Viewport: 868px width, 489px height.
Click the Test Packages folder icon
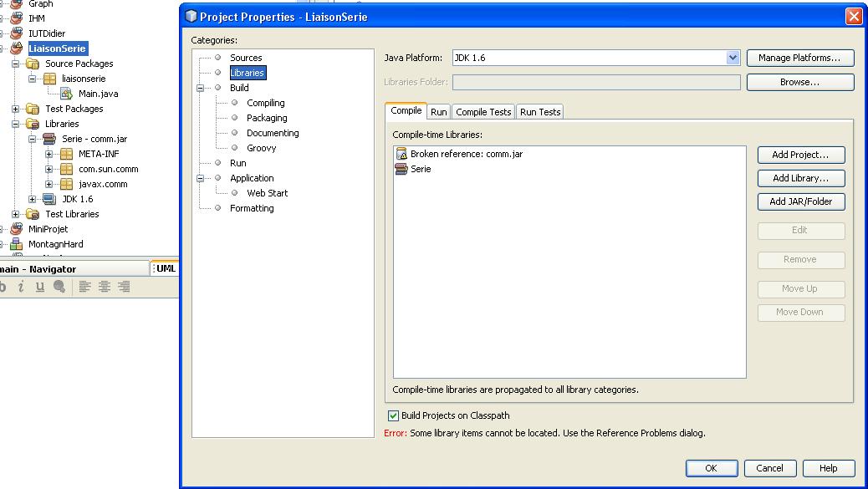33,109
